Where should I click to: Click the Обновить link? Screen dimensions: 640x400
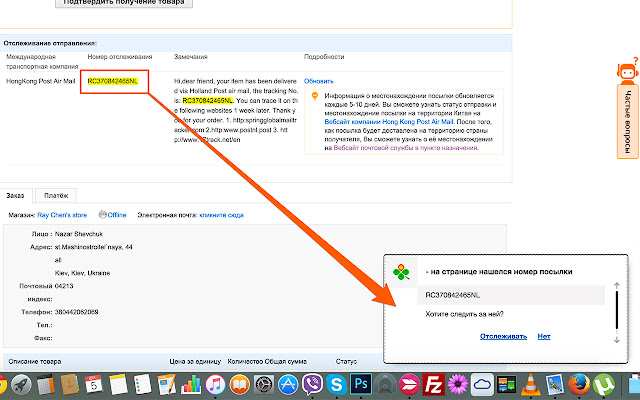tap(319, 81)
